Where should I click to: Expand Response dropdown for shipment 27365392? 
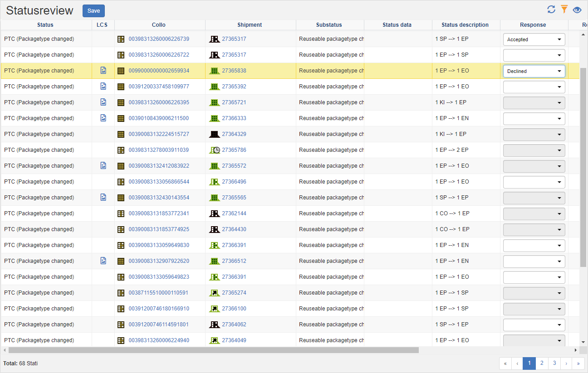(x=534, y=87)
